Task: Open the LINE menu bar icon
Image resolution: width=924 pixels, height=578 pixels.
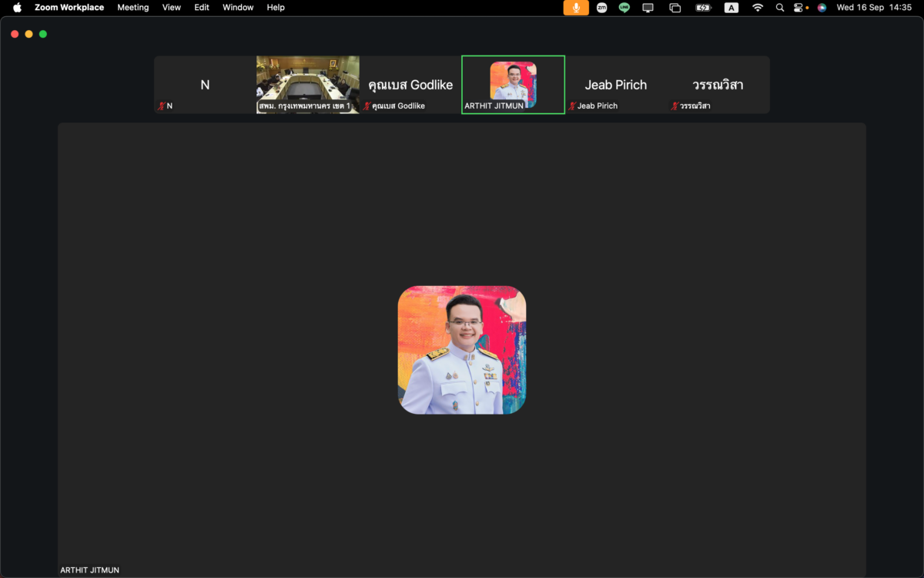Action: coord(624,8)
